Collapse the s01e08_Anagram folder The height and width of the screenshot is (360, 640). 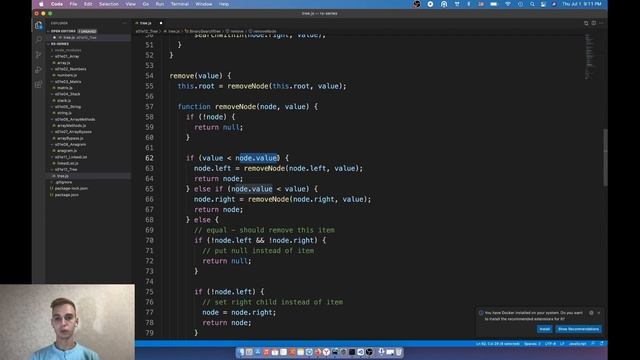[x=70, y=144]
